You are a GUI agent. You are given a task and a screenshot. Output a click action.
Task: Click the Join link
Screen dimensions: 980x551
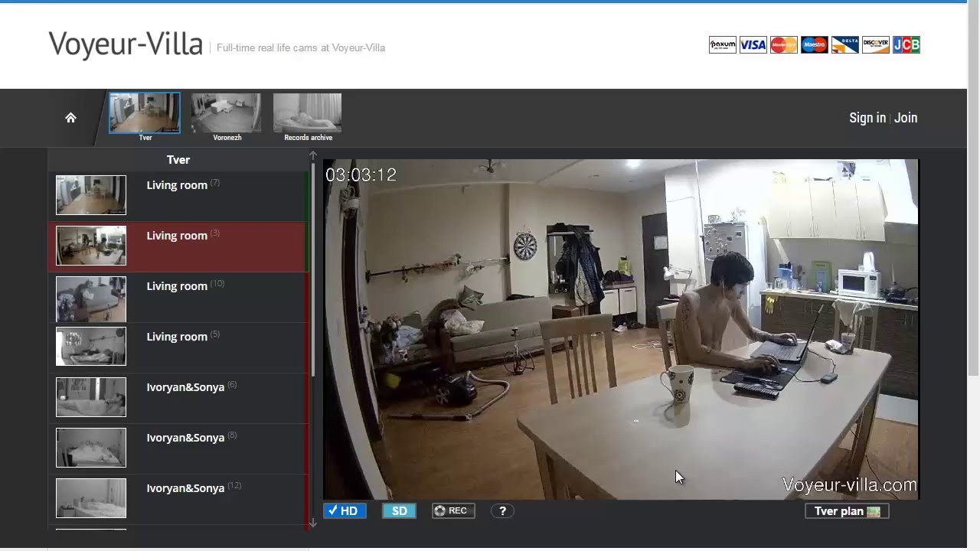[x=906, y=118]
